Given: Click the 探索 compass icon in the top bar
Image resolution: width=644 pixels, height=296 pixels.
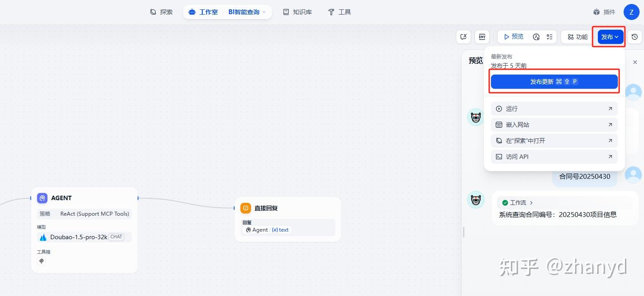Looking at the screenshot, I should click(x=153, y=12).
